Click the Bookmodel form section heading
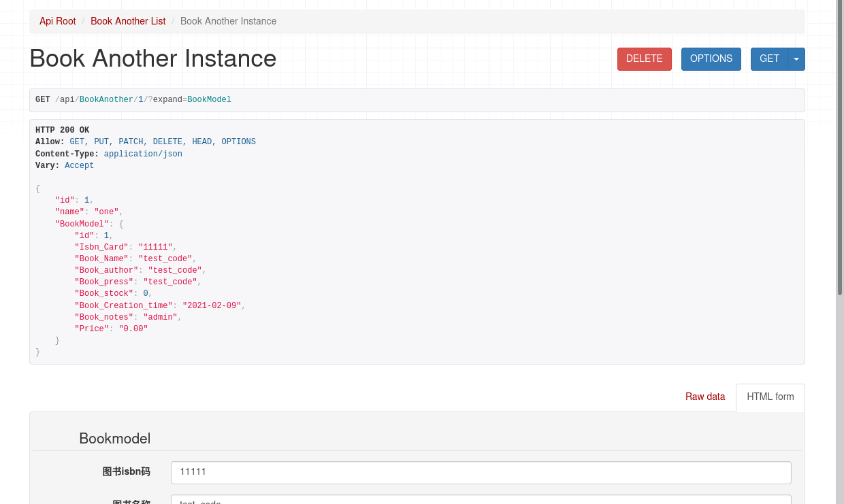The height and width of the screenshot is (504, 844). click(114, 439)
